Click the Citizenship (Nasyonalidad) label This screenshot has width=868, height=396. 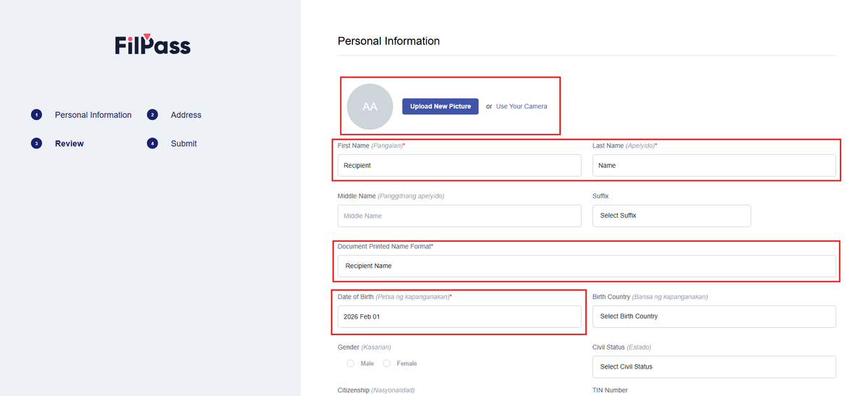(375, 390)
